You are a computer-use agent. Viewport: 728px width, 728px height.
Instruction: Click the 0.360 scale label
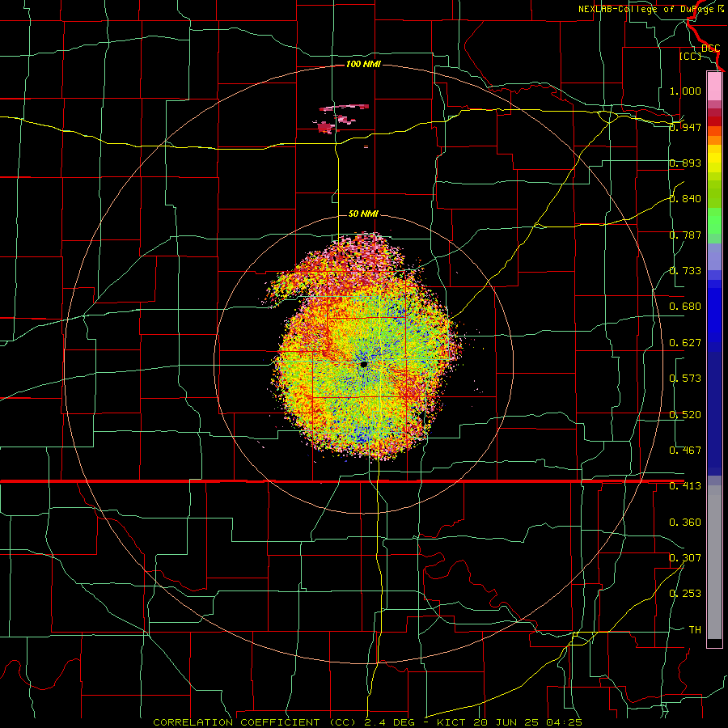point(685,523)
